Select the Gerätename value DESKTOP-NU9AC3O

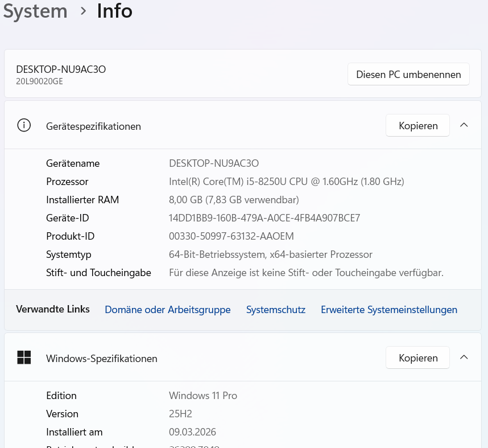pos(214,163)
